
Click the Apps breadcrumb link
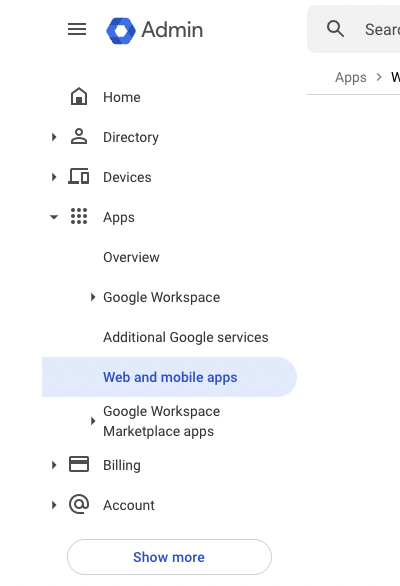(x=351, y=77)
